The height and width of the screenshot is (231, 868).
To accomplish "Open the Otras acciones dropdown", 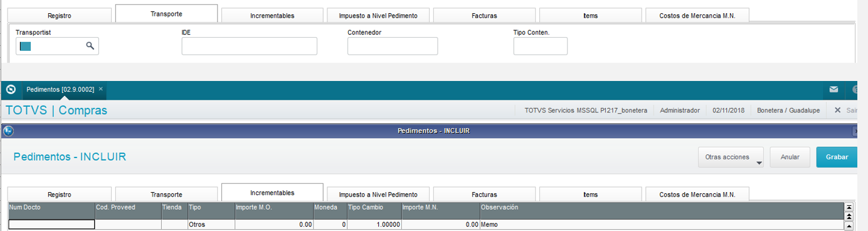I will coord(730,158).
